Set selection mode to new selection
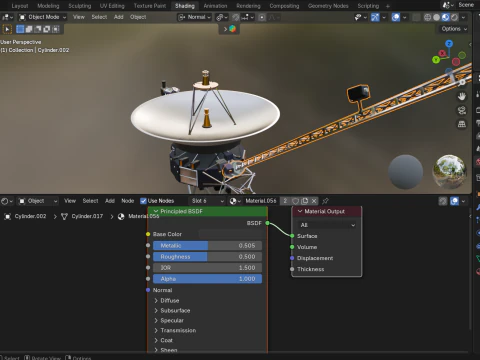 20,29
